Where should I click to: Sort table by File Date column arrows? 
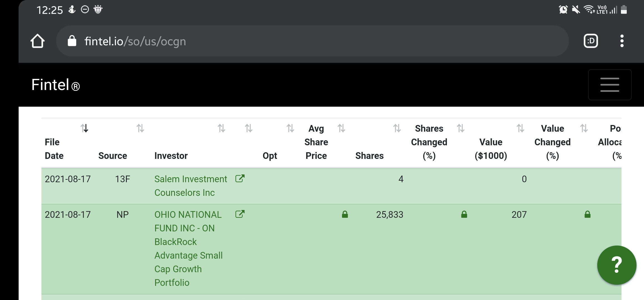(x=85, y=128)
